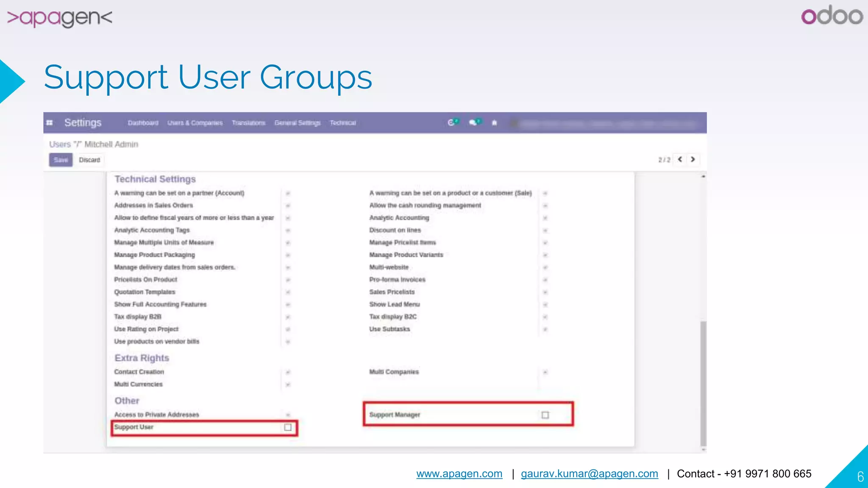
Task: Open the General Settings menu
Action: pyautogui.click(x=298, y=123)
